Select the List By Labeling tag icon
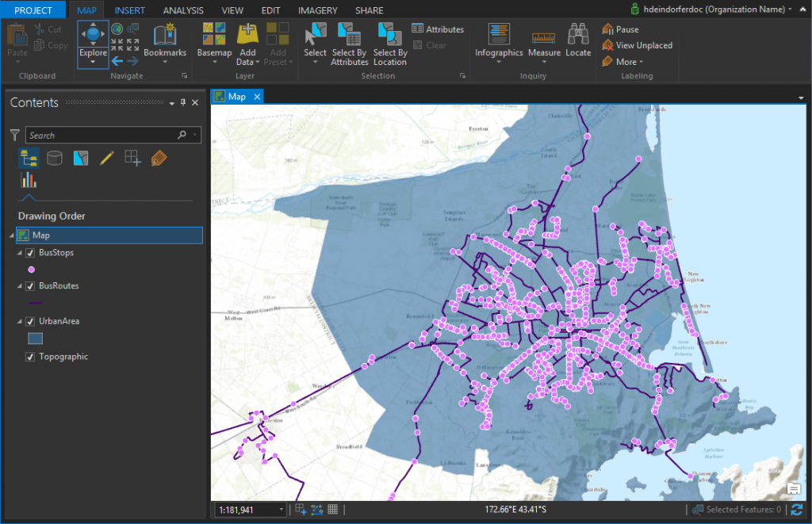Image resolution: width=812 pixels, height=524 pixels. pos(157,158)
